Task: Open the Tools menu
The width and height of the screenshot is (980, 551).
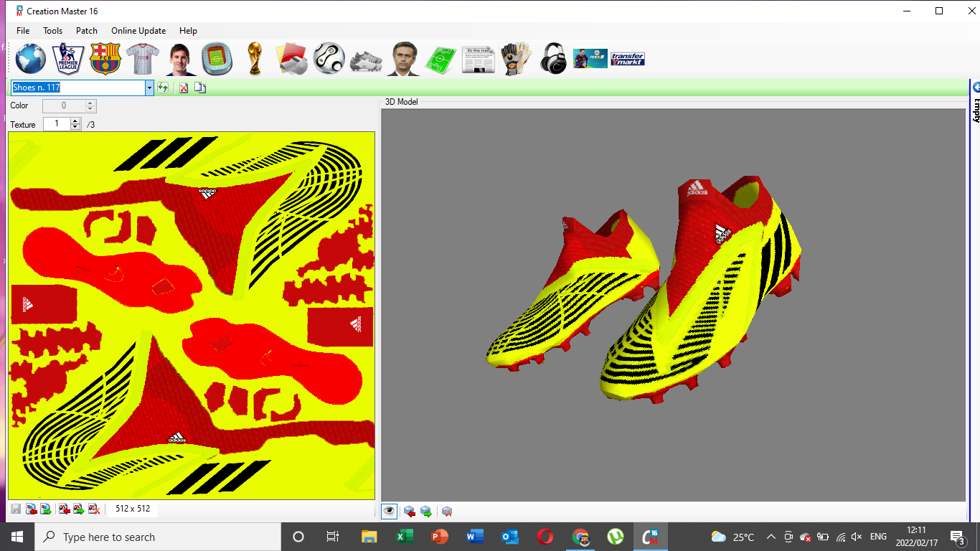Action: [x=52, y=31]
